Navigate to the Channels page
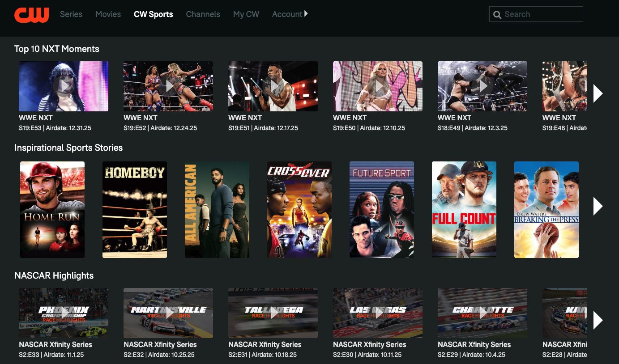The height and width of the screenshot is (364, 619). [x=203, y=14]
